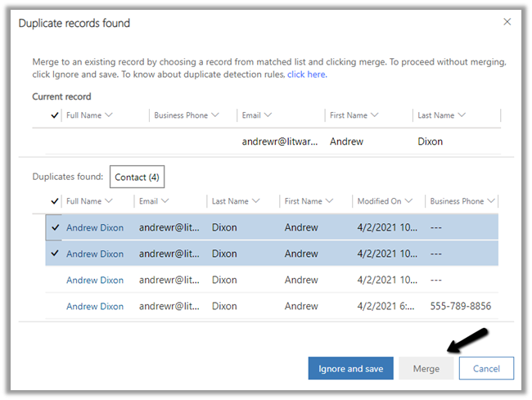The height and width of the screenshot is (400, 532).
Task: Click the Ignore and save button
Action: tap(350, 369)
